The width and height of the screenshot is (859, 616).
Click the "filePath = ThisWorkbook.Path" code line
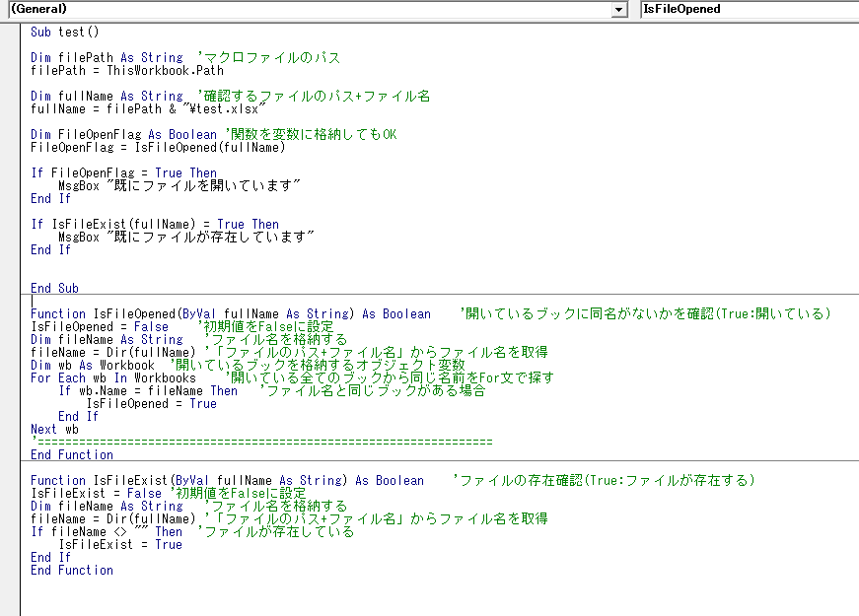click(x=126, y=71)
